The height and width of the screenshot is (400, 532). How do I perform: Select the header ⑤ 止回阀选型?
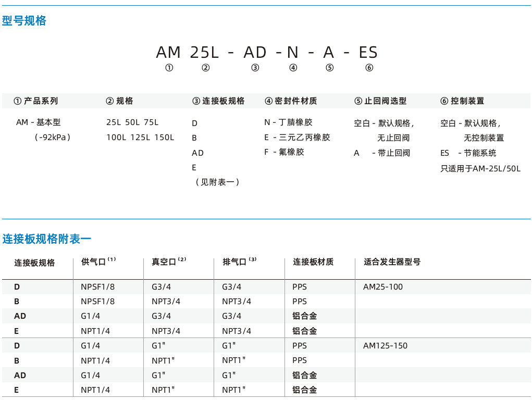point(380,101)
